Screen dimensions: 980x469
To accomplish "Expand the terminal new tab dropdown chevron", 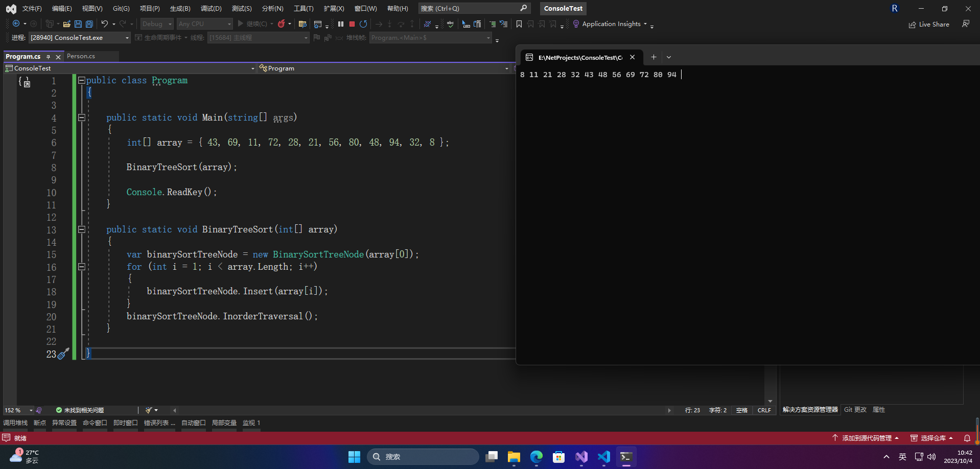I will [x=668, y=57].
